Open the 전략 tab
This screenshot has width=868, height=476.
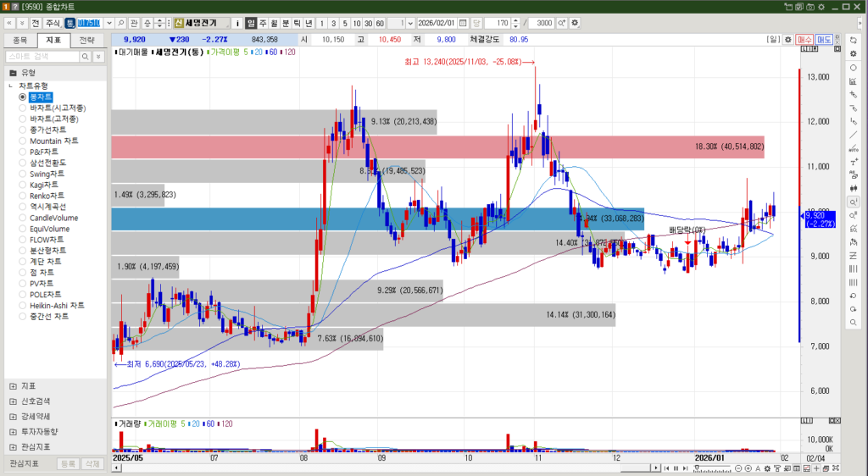[87, 40]
